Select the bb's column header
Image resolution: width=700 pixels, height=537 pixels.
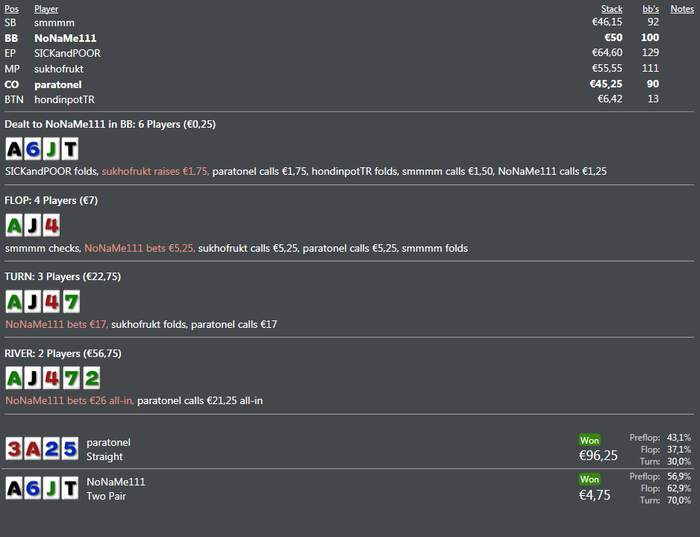pos(650,9)
